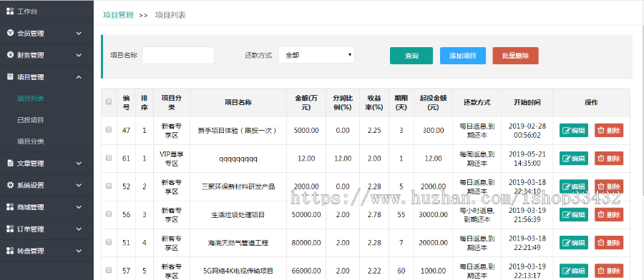Screen dimensions: 644x280
Task: Click the 项目名称 search input field
Action: pos(178,55)
